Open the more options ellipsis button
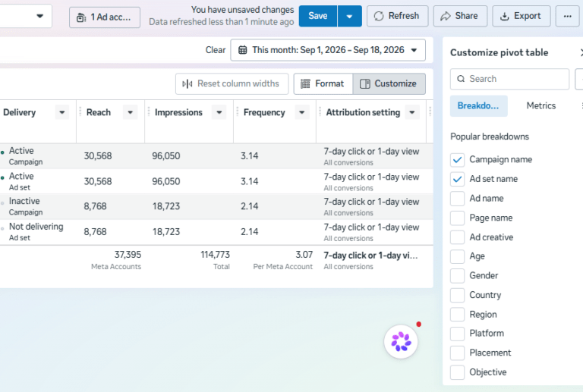583x392 pixels. pyautogui.click(x=567, y=16)
